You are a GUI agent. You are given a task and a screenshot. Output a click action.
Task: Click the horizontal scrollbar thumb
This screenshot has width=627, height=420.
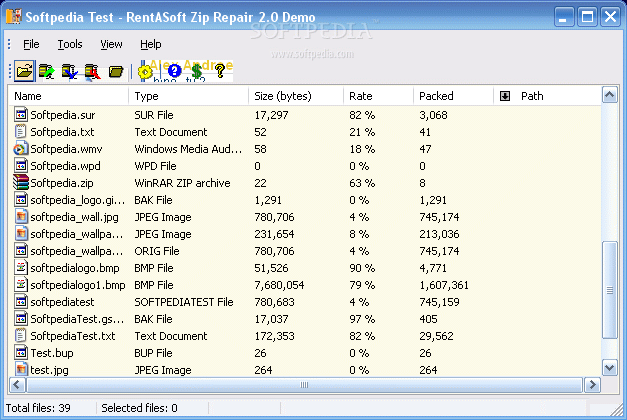[x=304, y=385]
